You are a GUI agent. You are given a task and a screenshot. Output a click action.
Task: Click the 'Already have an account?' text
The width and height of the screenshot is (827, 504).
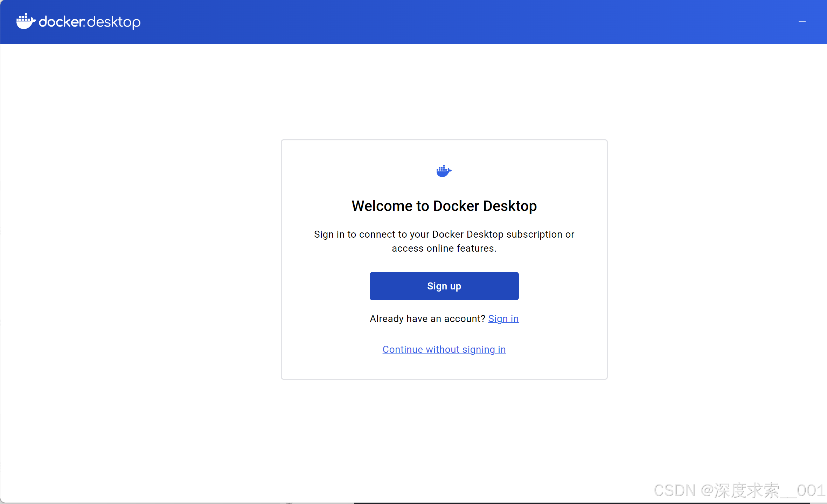pyautogui.click(x=427, y=318)
